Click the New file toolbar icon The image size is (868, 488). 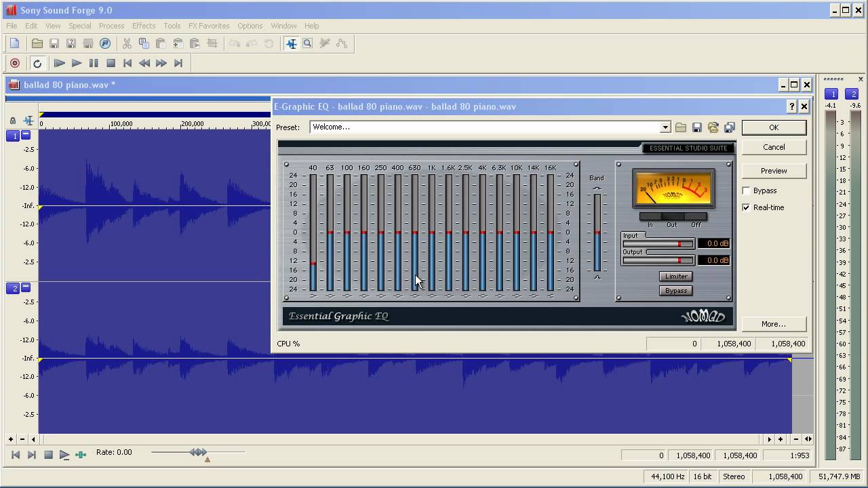click(x=14, y=43)
